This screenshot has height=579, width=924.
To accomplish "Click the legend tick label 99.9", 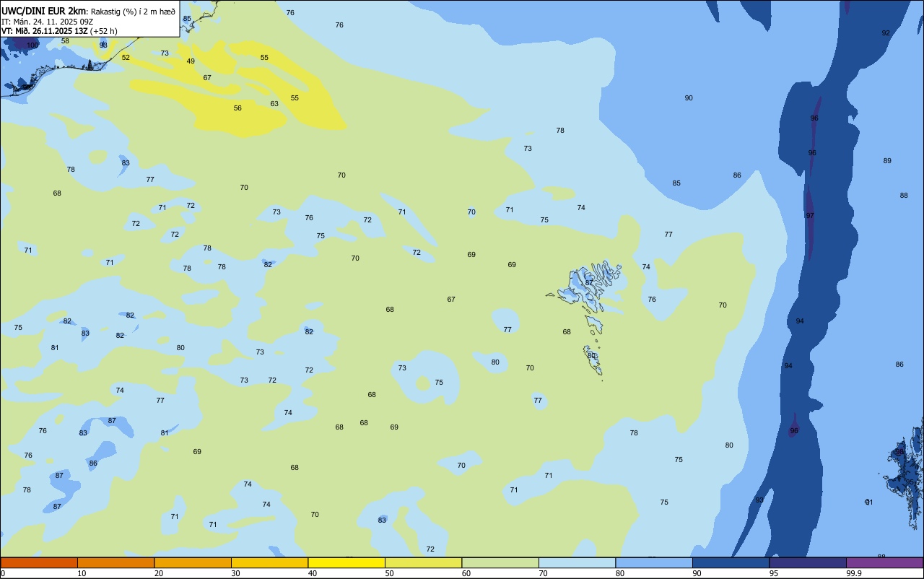I will pos(853,573).
